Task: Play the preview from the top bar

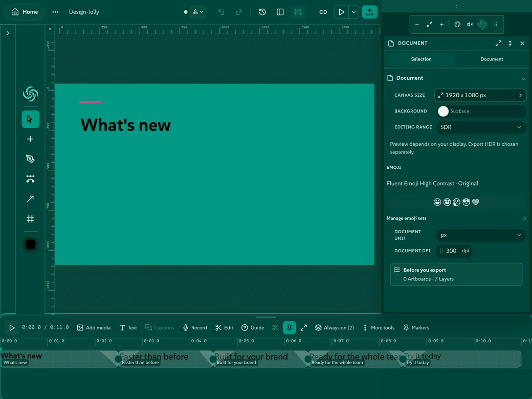Action: pos(341,12)
